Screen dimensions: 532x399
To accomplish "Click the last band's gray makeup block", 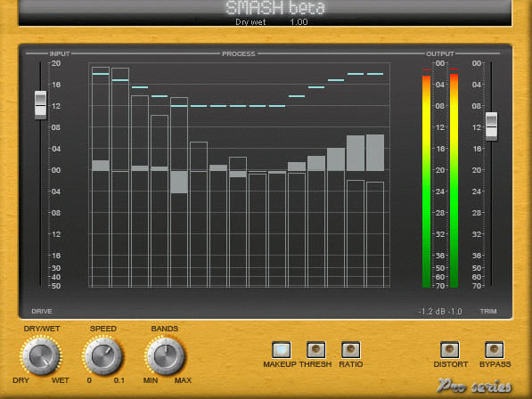I will (375, 152).
